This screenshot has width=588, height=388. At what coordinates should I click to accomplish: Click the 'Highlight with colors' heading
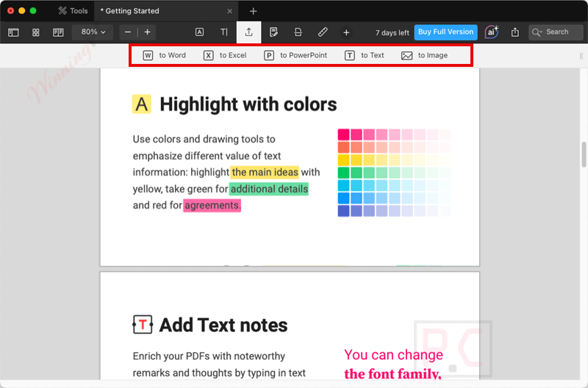[248, 104]
